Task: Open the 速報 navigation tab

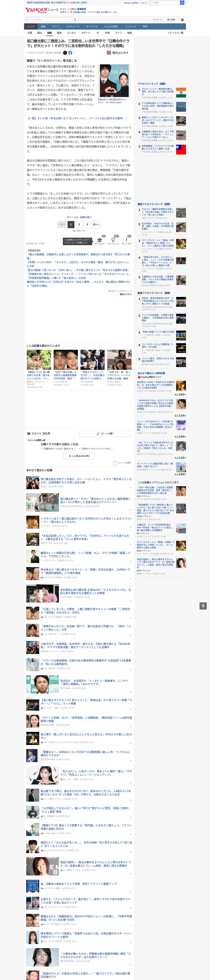Action: click(x=43, y=27)
